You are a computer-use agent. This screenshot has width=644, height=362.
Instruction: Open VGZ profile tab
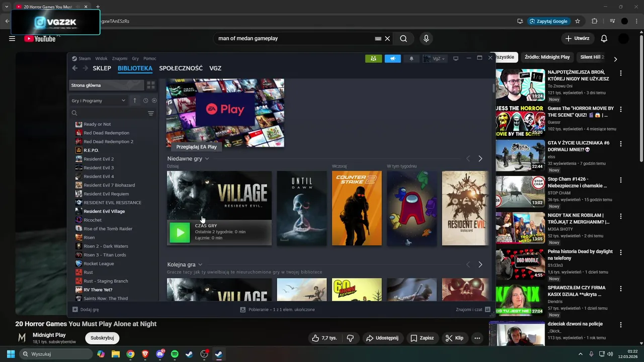point(215,68)
